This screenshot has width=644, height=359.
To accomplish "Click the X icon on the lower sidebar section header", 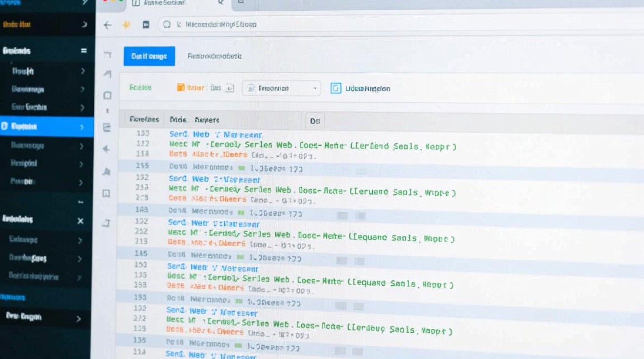I will tap(80, 221).
